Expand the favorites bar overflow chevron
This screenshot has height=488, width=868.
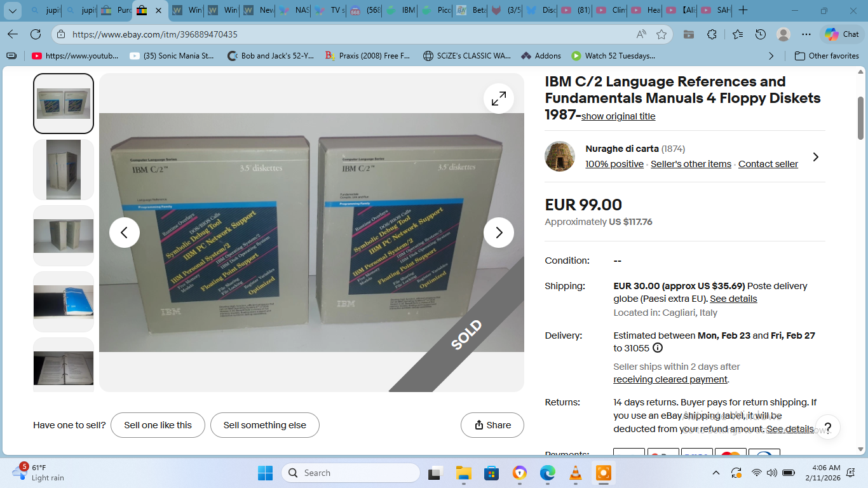[771, 56]
